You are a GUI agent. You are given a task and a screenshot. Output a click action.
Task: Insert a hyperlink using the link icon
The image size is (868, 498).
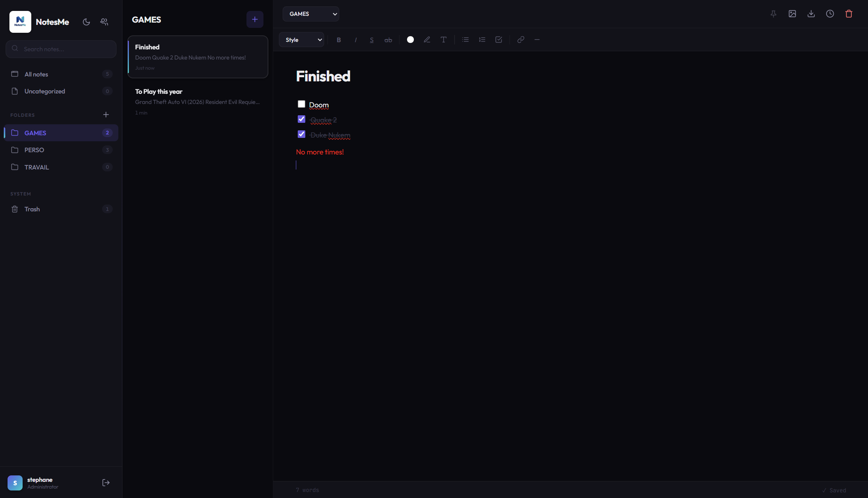click(x=520, y=40)
